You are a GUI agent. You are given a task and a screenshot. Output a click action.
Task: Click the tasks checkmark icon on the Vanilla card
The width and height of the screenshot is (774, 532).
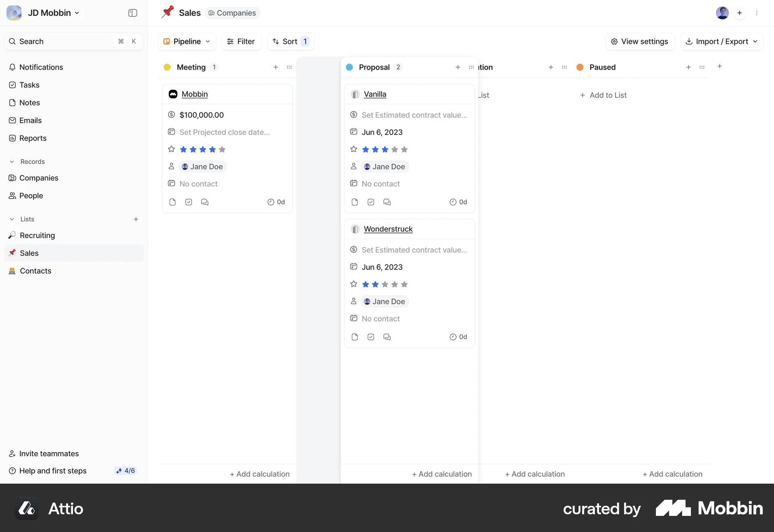370,202
